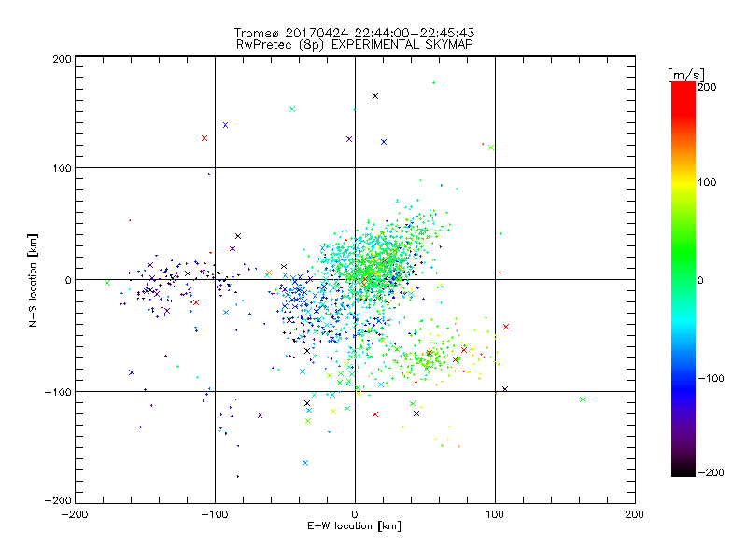Click the black bottom of the colorbar
This screenshot has width=747, height=560.
click(x=684, y=469)
